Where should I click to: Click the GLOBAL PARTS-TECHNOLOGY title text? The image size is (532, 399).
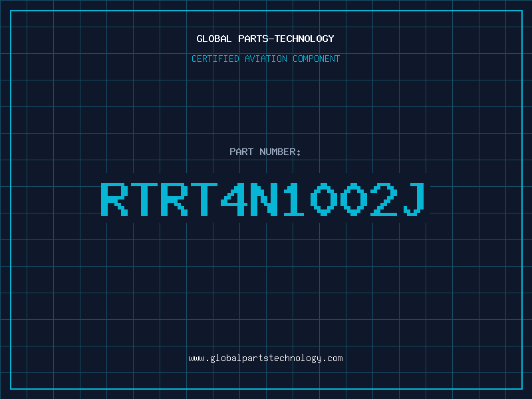point(265,39)
